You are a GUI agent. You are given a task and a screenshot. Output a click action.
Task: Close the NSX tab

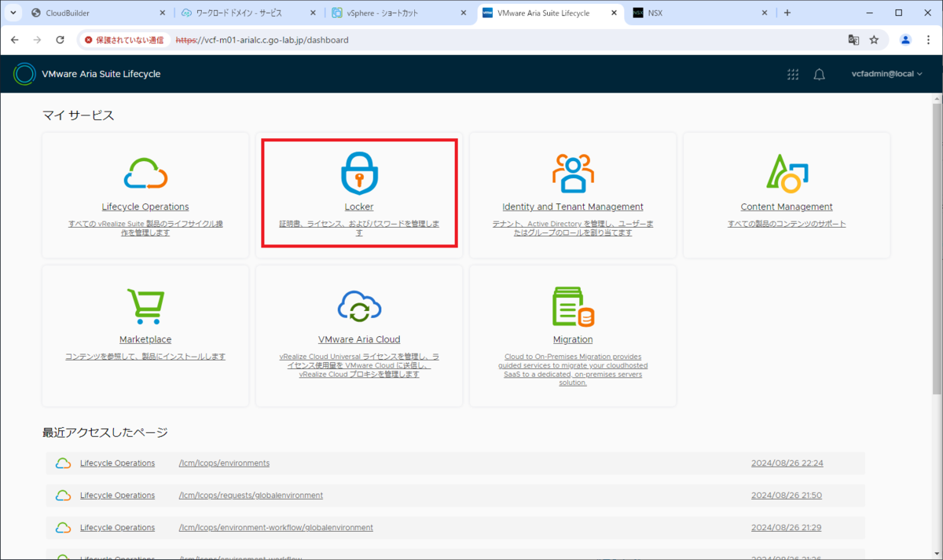click(765, 13)
